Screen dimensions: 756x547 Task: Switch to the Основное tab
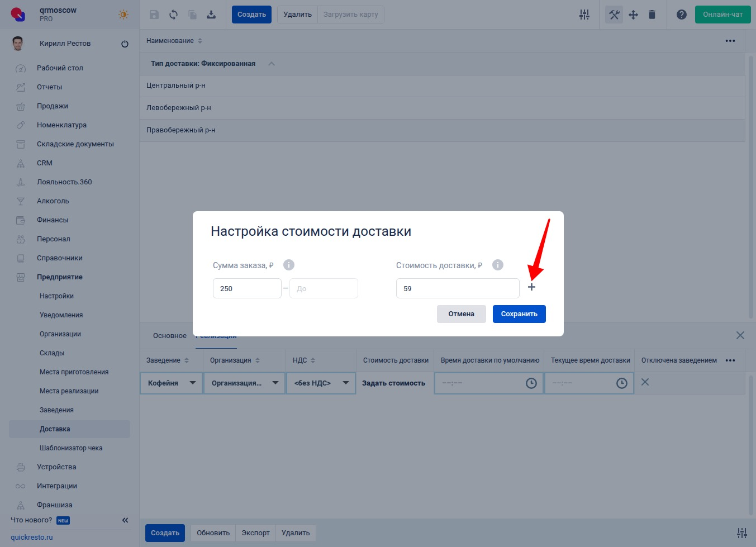(169, 336)
